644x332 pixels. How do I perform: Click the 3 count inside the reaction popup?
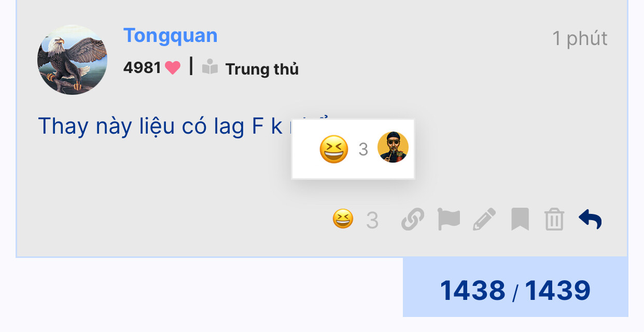click(363, 149)
